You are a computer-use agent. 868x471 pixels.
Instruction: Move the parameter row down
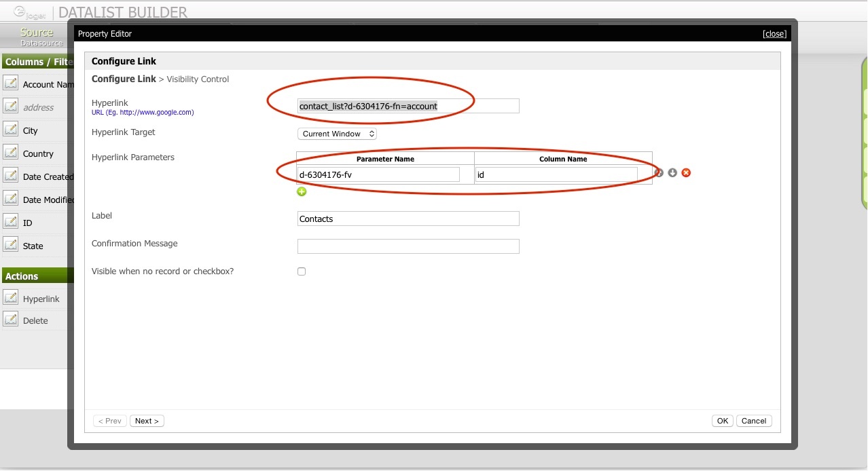click(672, 173)
